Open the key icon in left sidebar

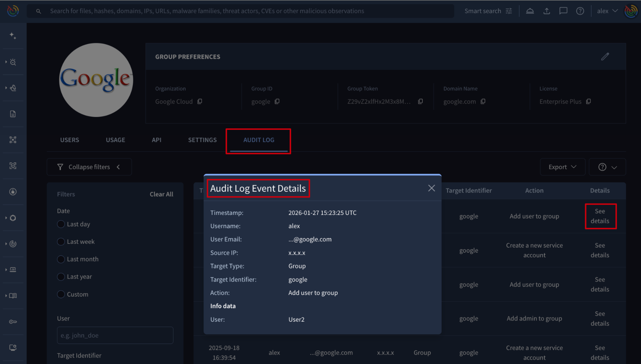click(x=13, y=321)
